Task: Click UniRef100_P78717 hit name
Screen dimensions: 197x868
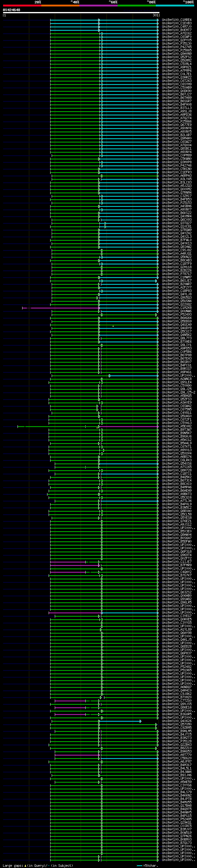Action: [x=177, y=274]
